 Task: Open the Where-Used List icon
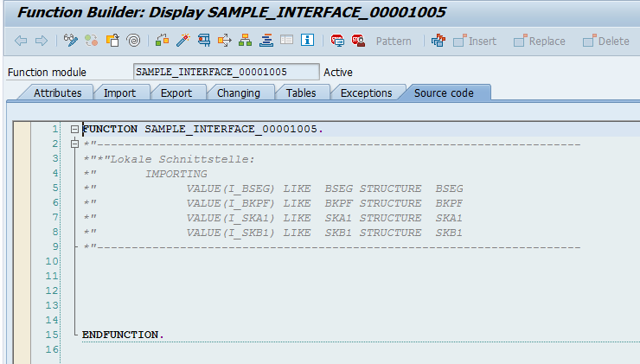225,40
